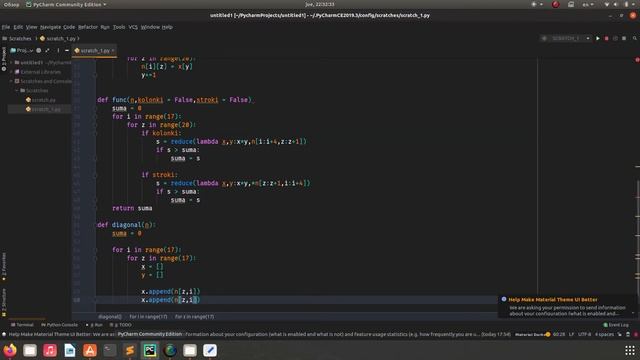This screenshot has width=640, height=360.
Task: Open the Files manager in the dock
Action: tap(30, 350)
